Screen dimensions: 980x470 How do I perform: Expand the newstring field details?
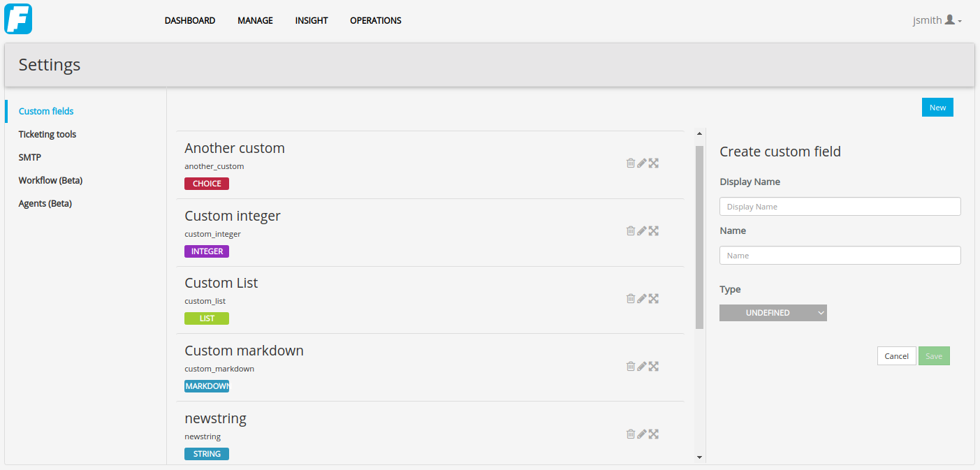pyautogui.click(x=654, y=434)
